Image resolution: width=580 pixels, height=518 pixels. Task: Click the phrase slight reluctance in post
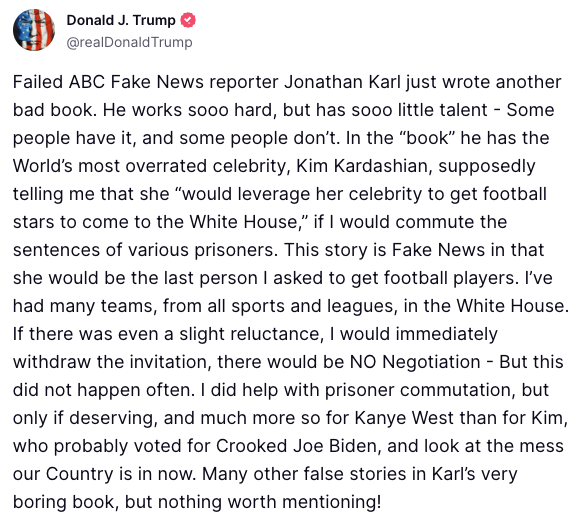tap(250, 334)
